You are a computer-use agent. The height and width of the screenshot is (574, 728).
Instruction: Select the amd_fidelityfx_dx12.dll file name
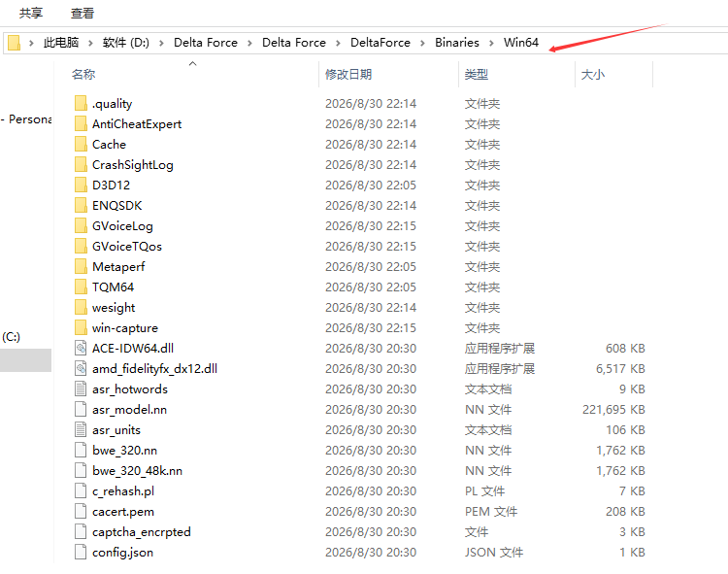pyautogui.click(x=154, y=369)
